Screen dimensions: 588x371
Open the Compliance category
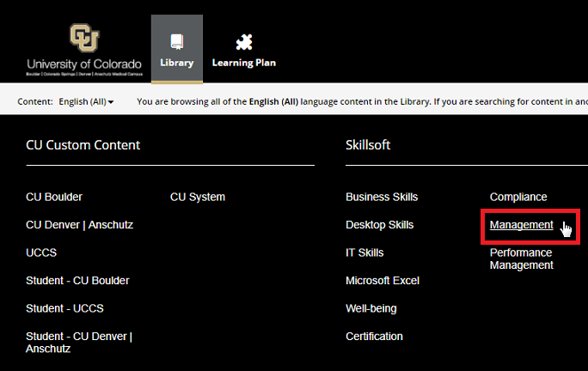(518, 198)
